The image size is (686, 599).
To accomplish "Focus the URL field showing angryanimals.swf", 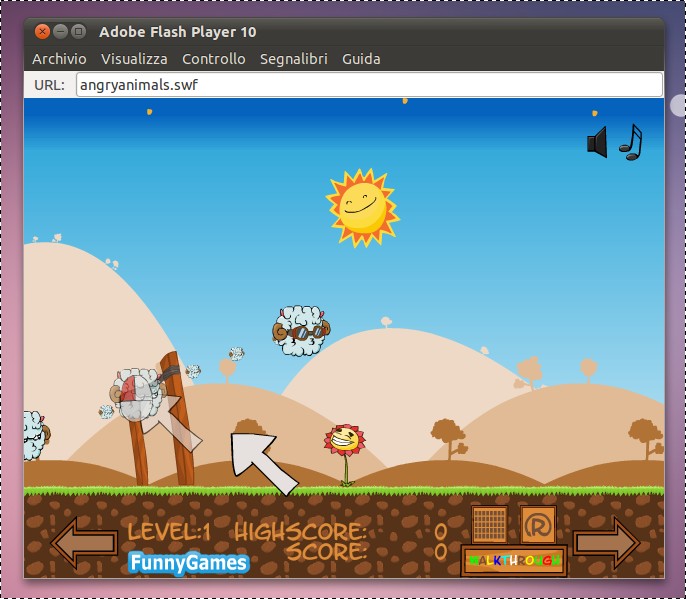I will tap(369, 84).
